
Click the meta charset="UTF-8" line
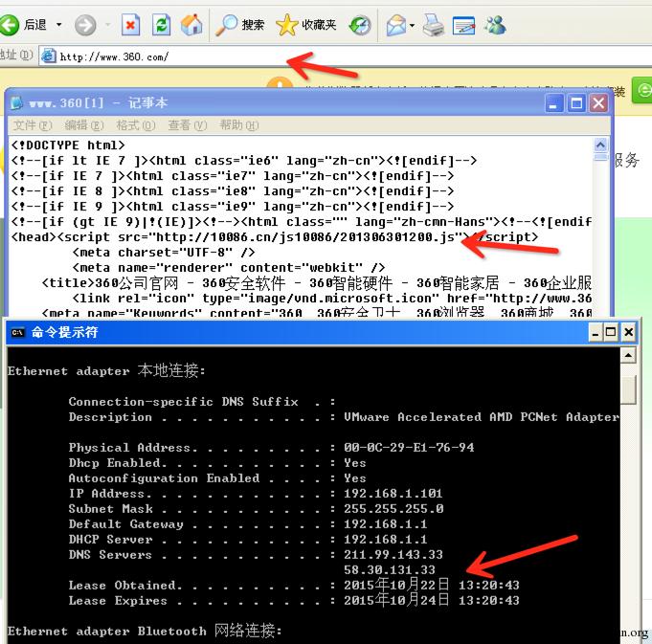(x=164, y=253)
